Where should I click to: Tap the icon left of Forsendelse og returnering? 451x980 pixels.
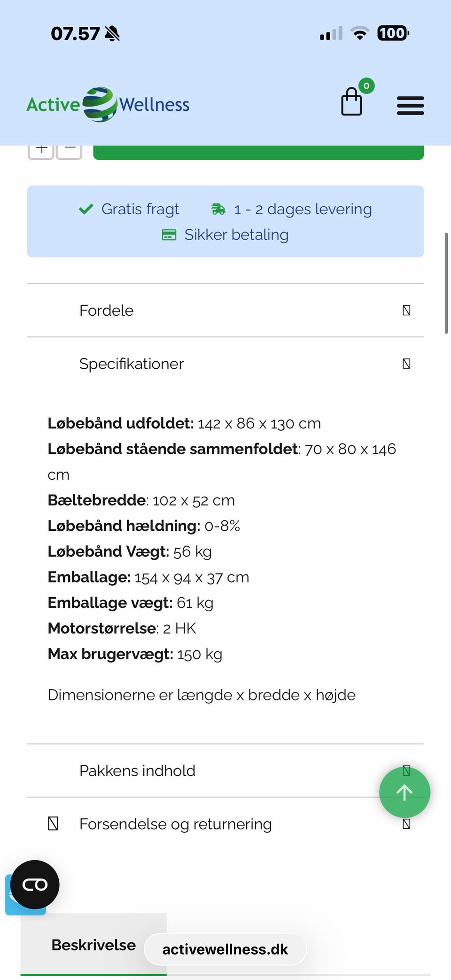pyautogui.click(x=54, y=824)
